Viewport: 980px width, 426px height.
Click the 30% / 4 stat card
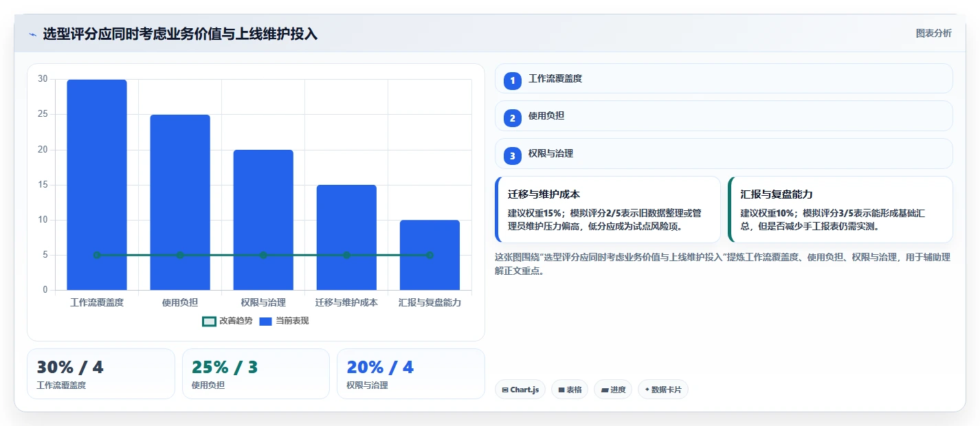101,374
